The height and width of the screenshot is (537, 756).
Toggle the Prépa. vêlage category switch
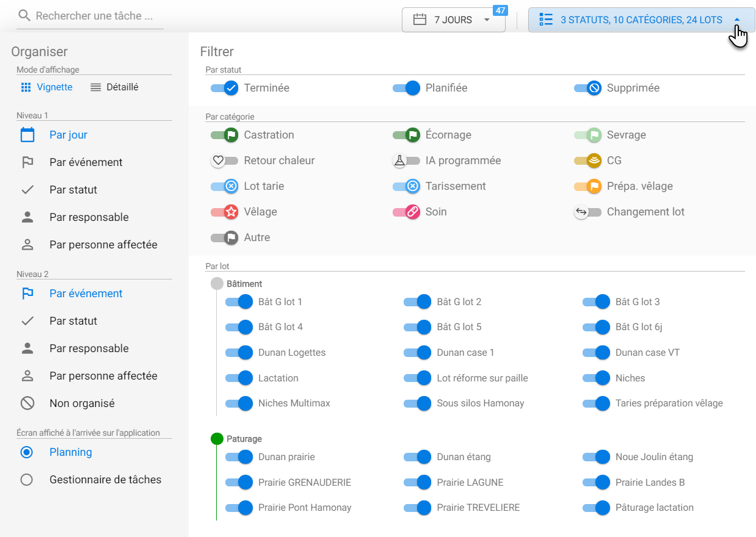click(x=587, y=186)
